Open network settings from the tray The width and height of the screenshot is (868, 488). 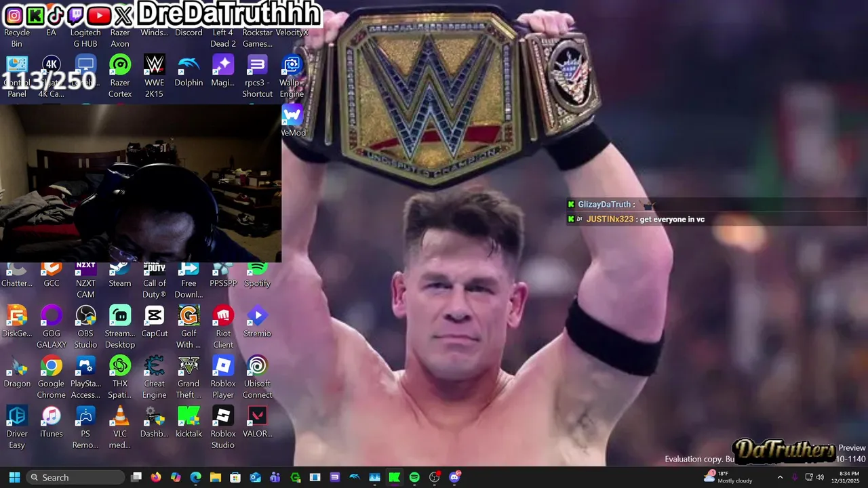click(x=809, y=477)
